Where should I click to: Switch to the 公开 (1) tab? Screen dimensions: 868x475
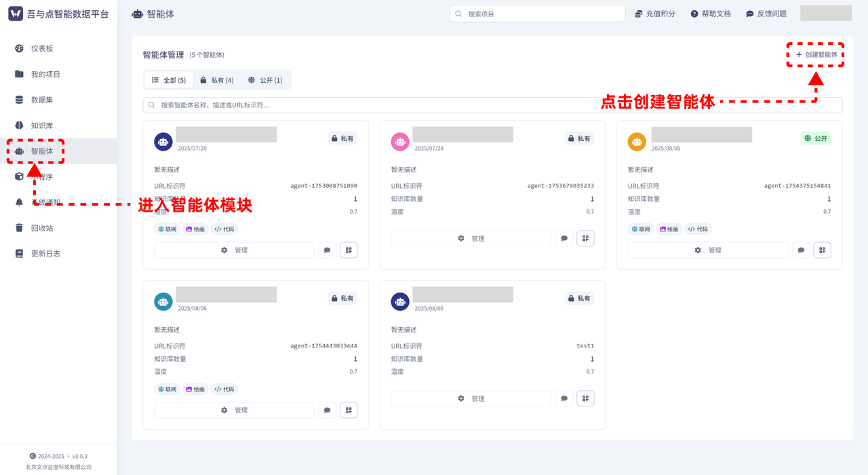(266, 79)
